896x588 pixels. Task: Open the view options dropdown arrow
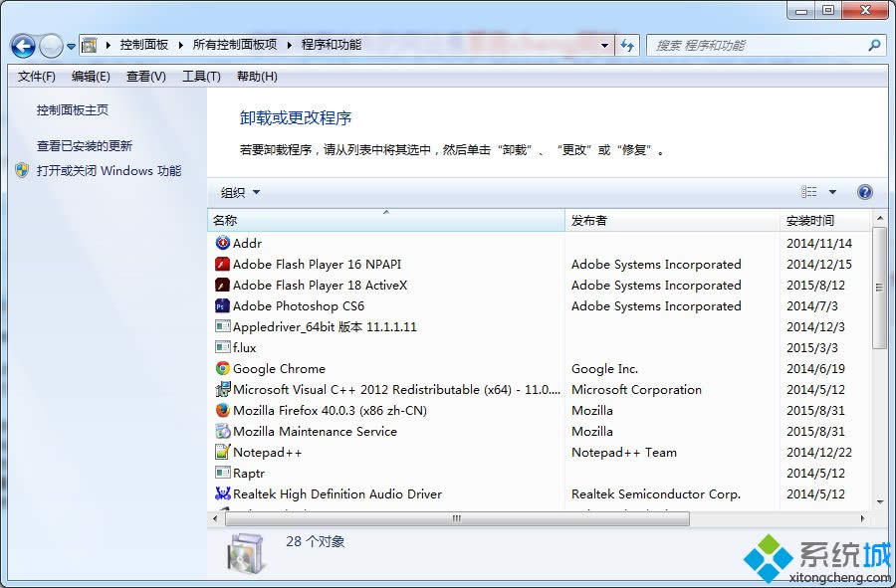[x=832, y=193]
